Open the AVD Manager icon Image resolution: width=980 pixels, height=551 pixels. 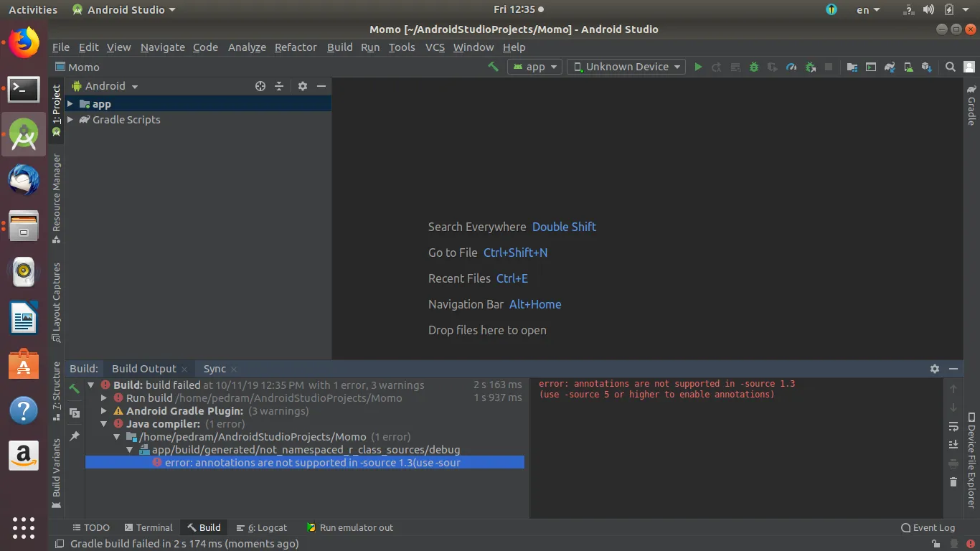[908, 67]
